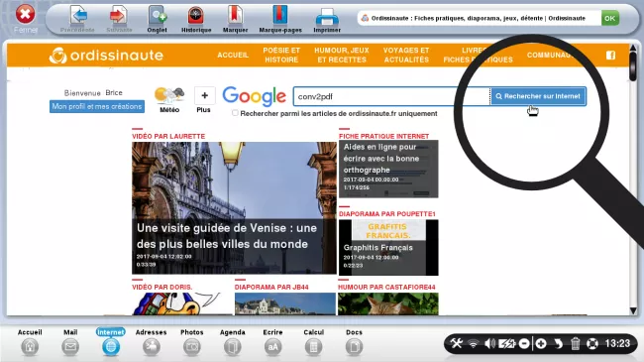
Task: Click the FICHE PRATIQUE INTERNET heading
Action: pos(383,136)
